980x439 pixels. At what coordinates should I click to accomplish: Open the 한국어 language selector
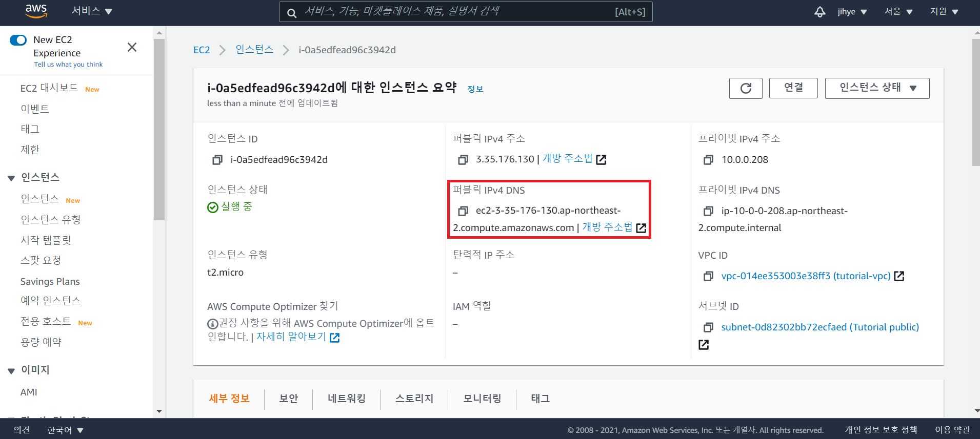(x=65, y=430)
